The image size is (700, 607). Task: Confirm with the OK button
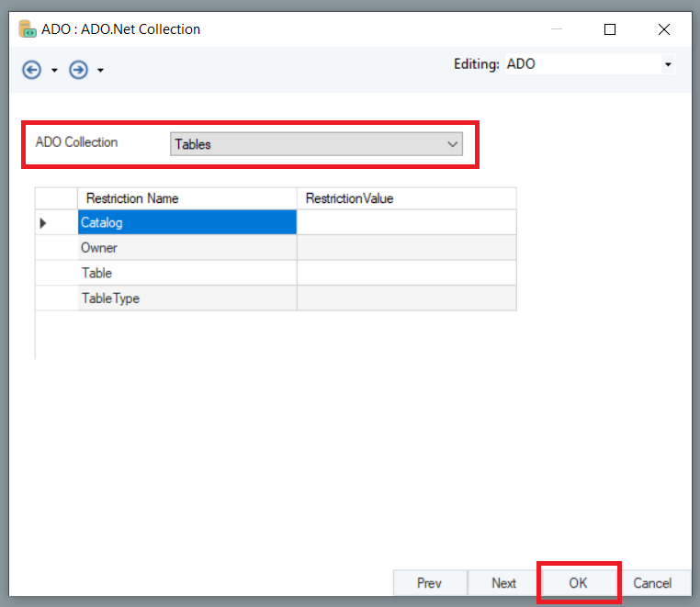point(578,583)
